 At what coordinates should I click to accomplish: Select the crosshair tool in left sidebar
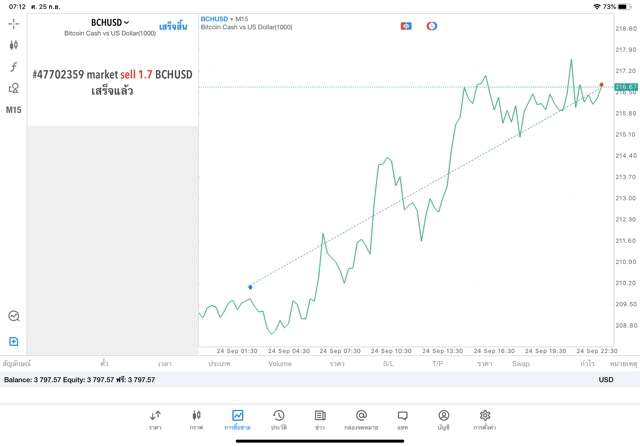tap(13, 24)
